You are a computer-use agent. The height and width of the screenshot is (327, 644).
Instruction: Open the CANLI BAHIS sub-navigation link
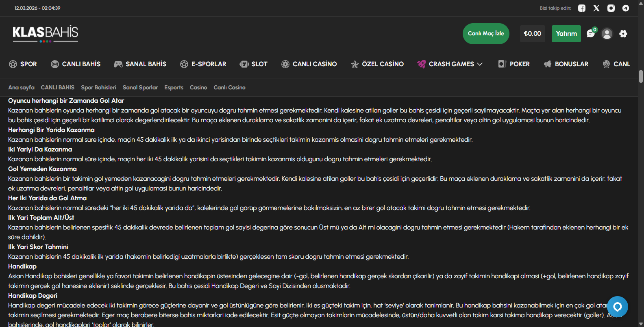tap(58, 87)
